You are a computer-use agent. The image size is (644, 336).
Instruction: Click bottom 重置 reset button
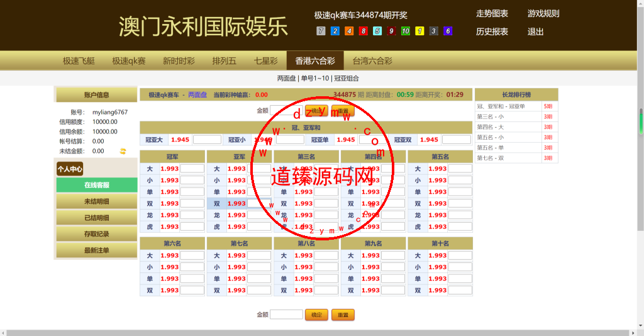pyautogui.click(x=343, y=315)
